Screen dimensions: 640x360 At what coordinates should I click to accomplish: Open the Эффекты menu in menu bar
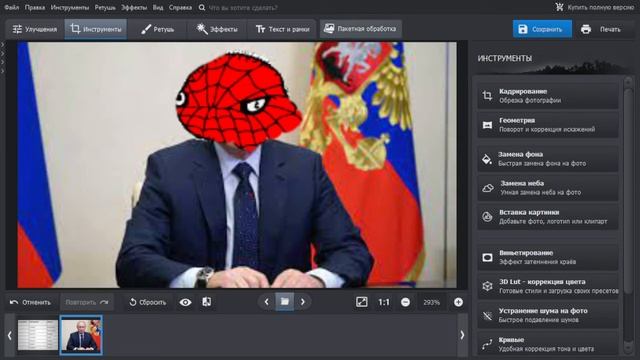click(x=134, y=7)
